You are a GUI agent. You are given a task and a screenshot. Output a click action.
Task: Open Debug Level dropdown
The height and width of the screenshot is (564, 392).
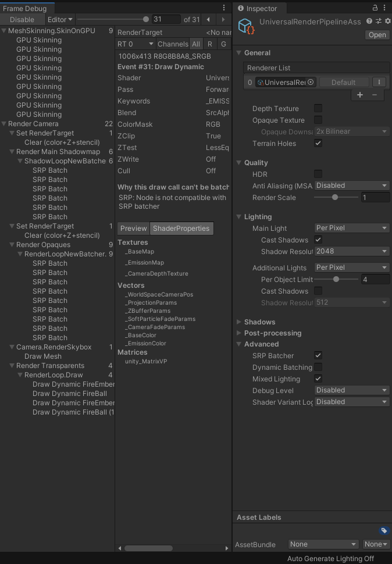(352, 390)
